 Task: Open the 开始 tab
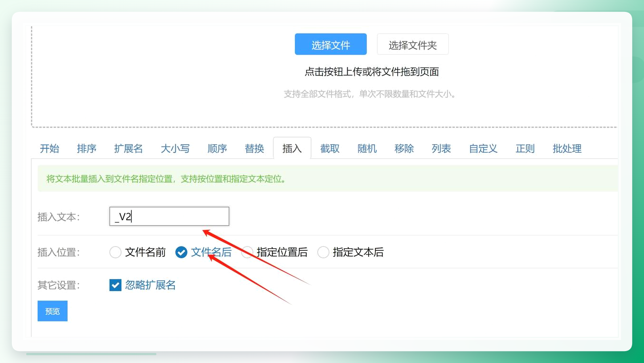(50, 148)
